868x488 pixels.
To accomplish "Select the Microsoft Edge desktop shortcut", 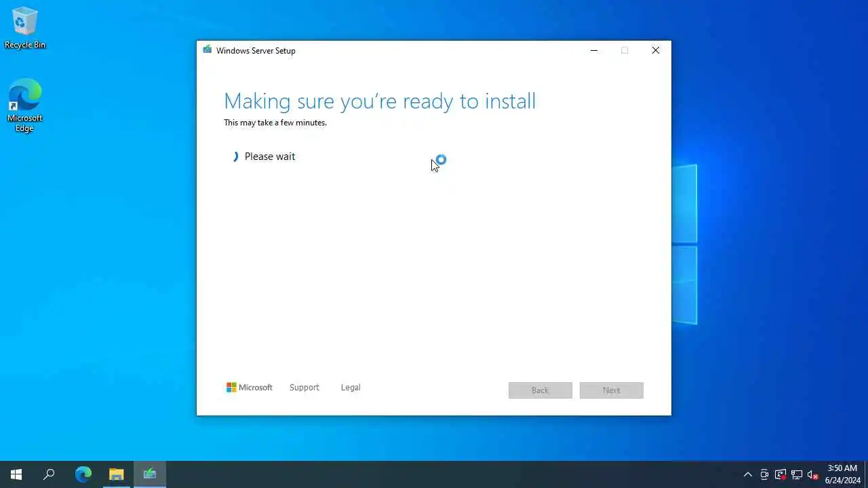I will 25,106.
